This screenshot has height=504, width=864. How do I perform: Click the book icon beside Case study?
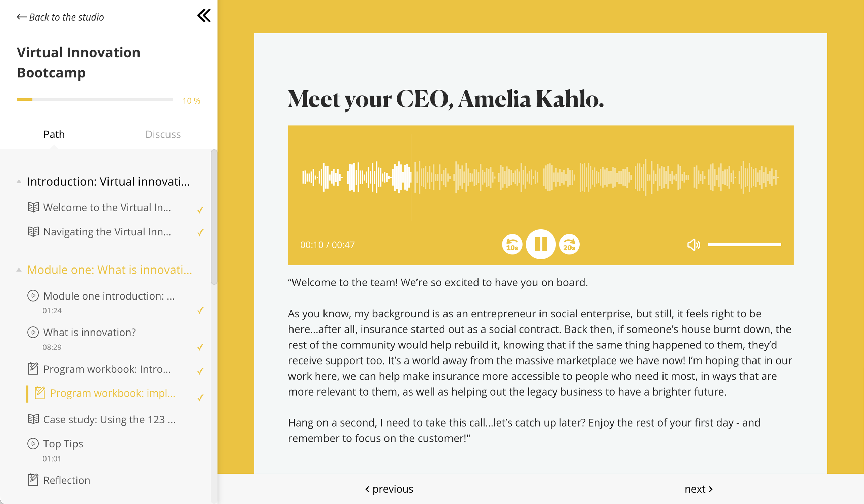coord(33,419)
